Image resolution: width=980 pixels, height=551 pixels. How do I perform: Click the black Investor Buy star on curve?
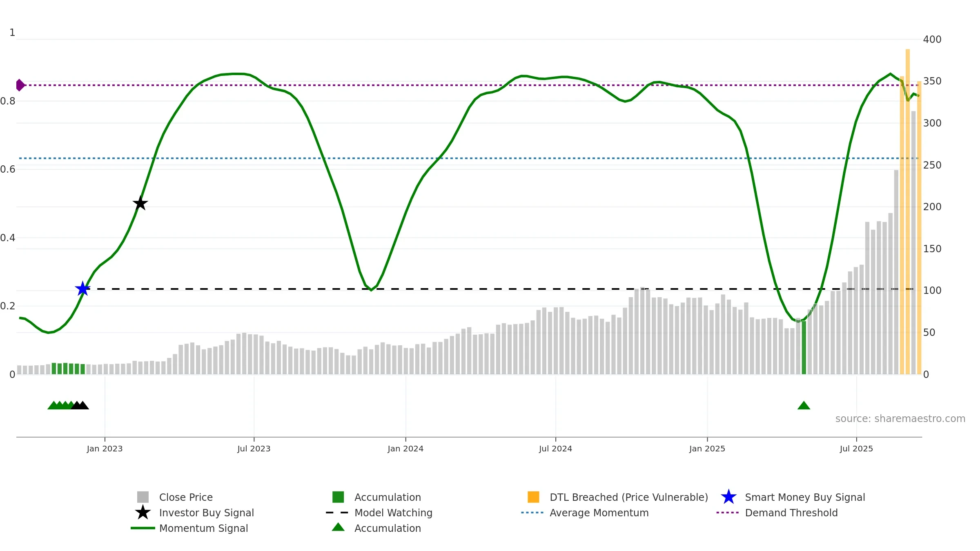tap(140, 203)
